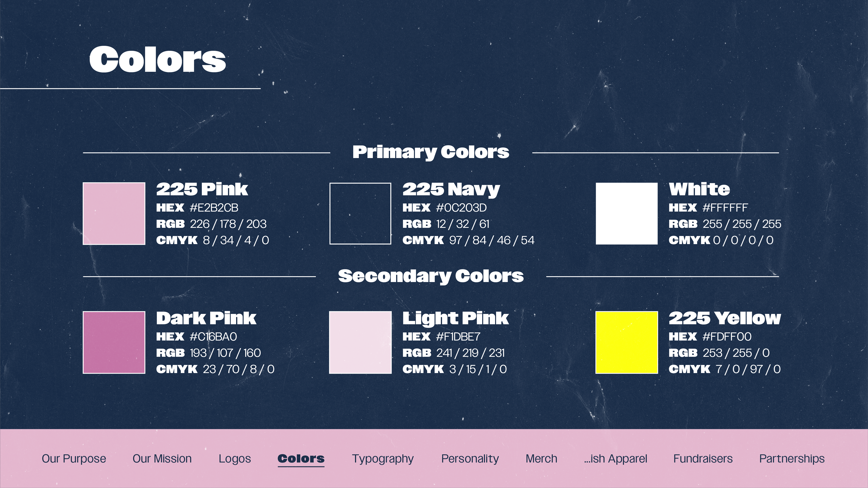
Task: Pick the Dark Pink swatch
Action: click(114, 343)
